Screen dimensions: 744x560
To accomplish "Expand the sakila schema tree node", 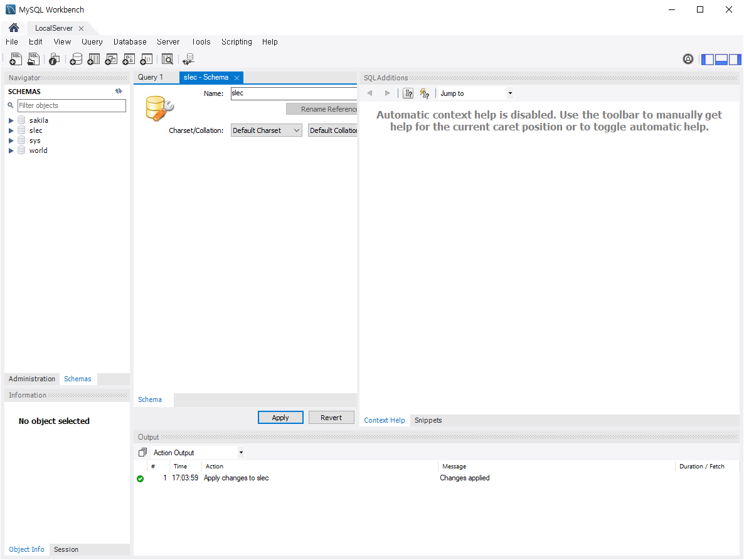I will (x=11, y=120).
